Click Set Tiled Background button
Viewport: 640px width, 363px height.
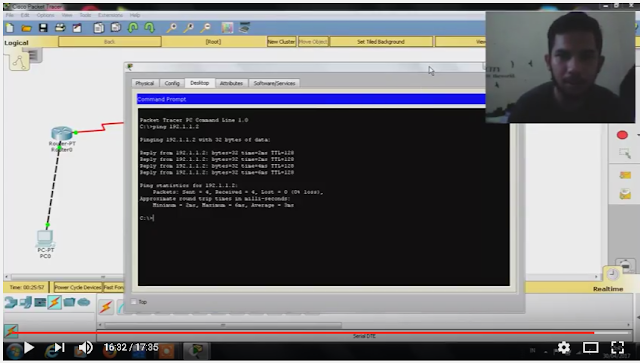point(381,42)
